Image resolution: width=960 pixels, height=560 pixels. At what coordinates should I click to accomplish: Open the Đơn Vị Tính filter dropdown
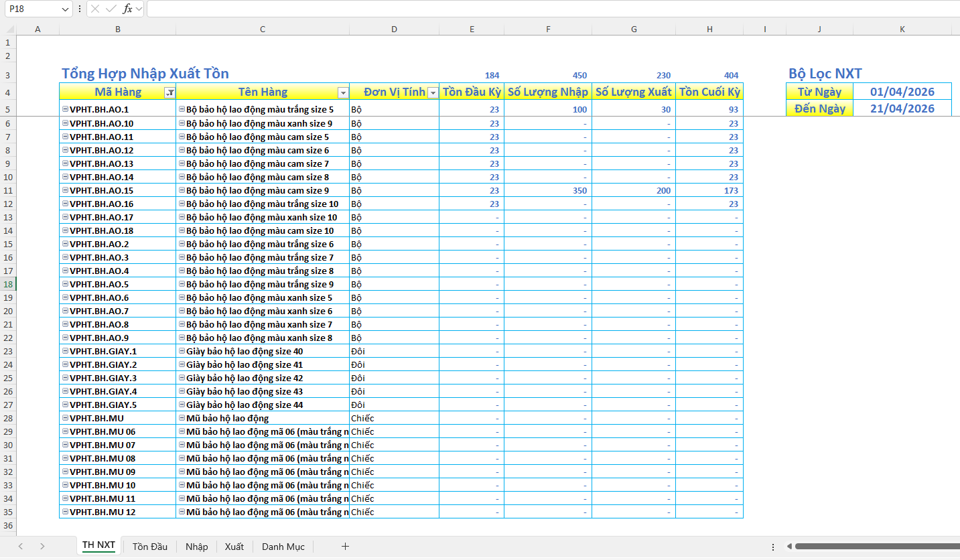tap(433, 92)
